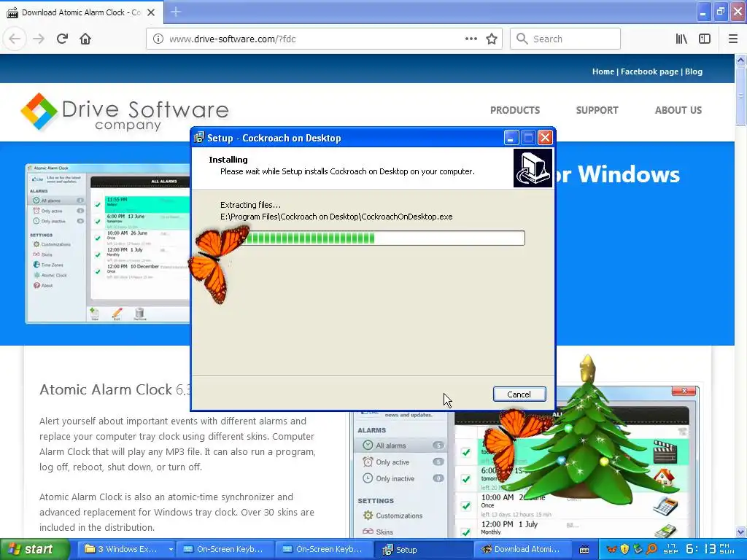The width and height of the screenshot is (747, 560).
Task: Open the Facebook page link
Action: [649, 71]
